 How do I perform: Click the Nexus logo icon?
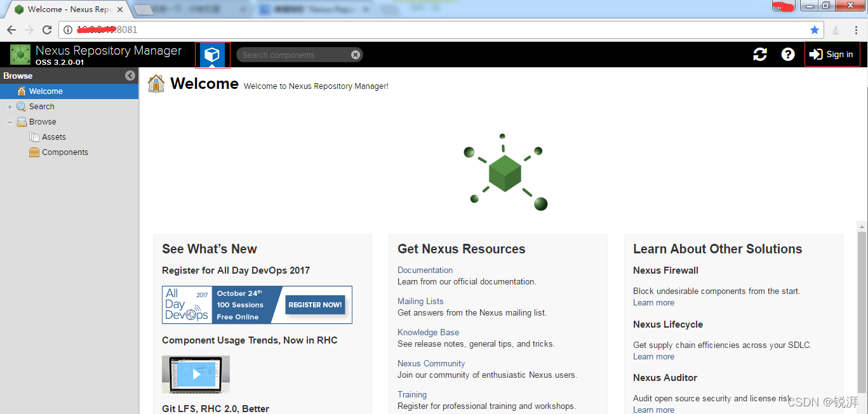click(20, 55)
